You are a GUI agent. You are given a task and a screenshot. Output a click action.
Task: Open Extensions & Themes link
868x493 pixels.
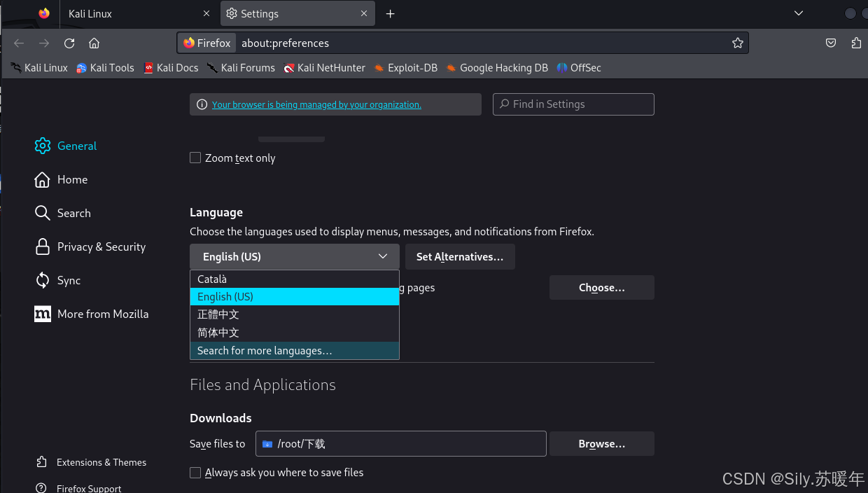[x=92, y=462]
